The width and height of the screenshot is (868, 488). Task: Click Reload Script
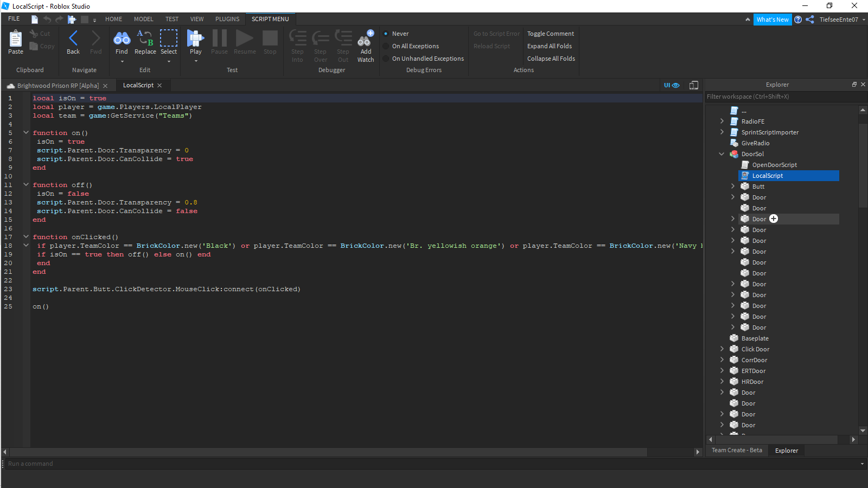(492, 46)
